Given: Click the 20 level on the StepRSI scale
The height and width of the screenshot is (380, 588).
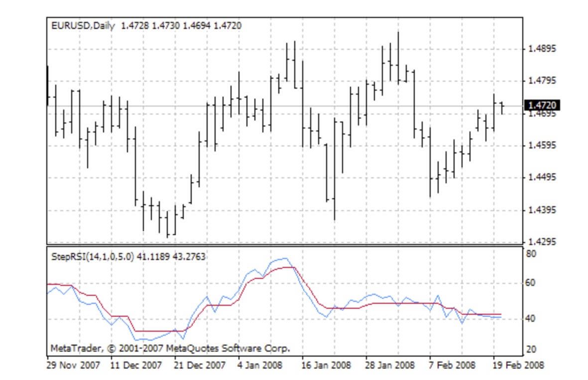Looking at the screenshot, I should (531, 350).
